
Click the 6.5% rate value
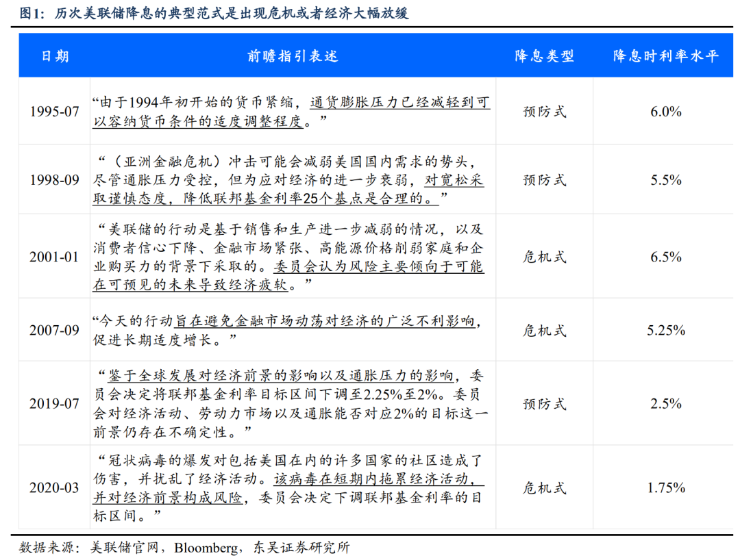pos(665,257)
